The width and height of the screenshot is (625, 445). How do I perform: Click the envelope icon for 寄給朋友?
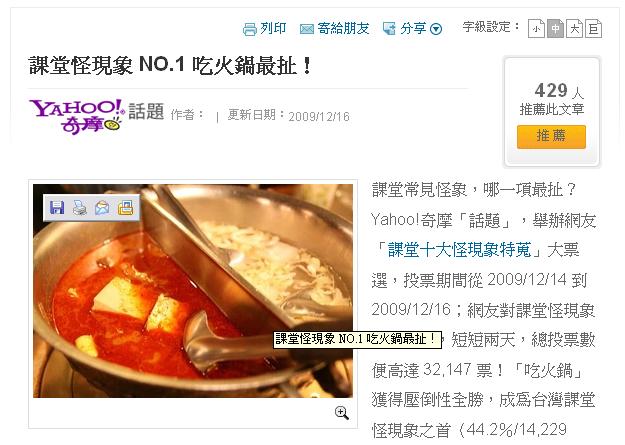307,29
